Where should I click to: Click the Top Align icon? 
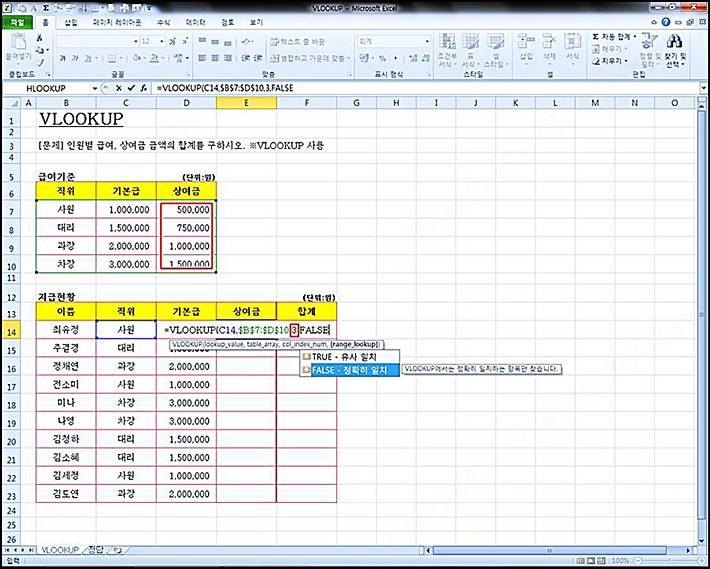[202, 42]
